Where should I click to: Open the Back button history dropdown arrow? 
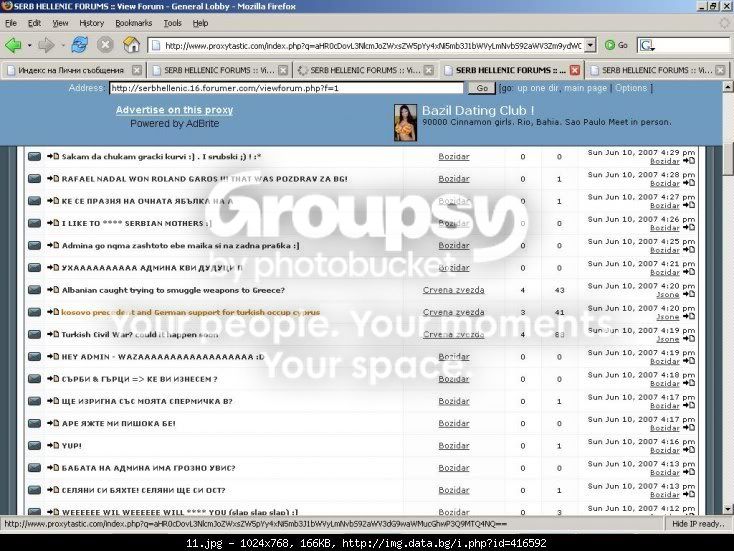pyautogui.click(x=29, y=45)
